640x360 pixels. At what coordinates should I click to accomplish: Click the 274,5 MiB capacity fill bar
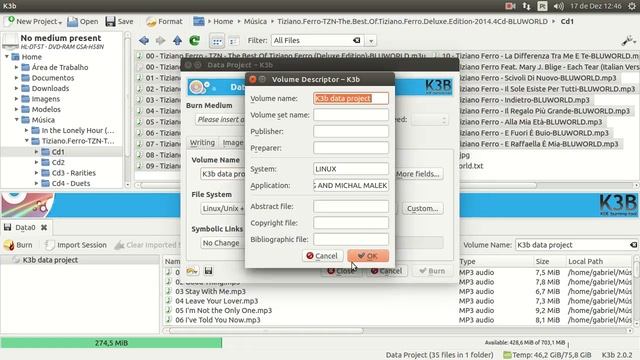pyautogui.click(x=111, y=343)
